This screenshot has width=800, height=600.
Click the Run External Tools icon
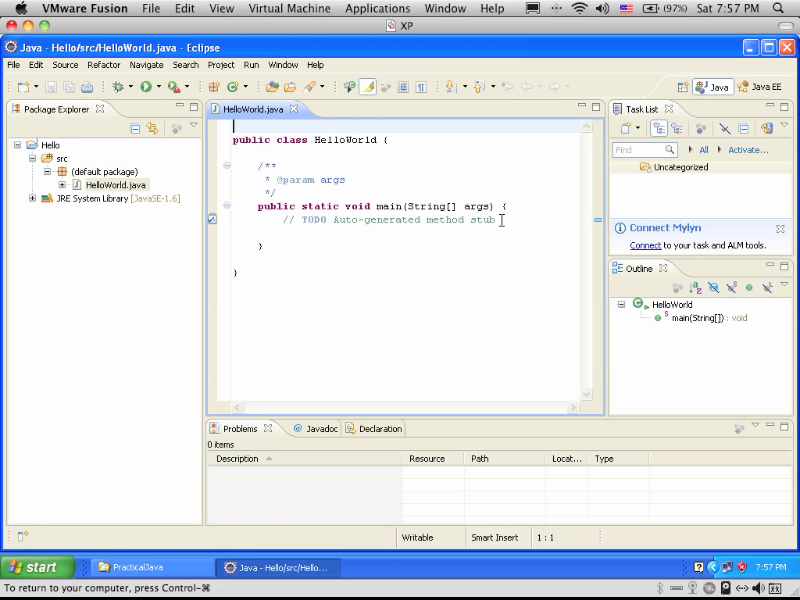pyautogui.click(x=174, y=87)
